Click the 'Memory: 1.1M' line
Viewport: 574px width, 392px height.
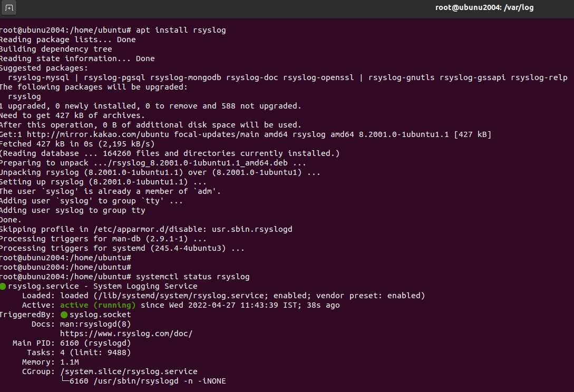pyautogui.click(x=51, y=362)
